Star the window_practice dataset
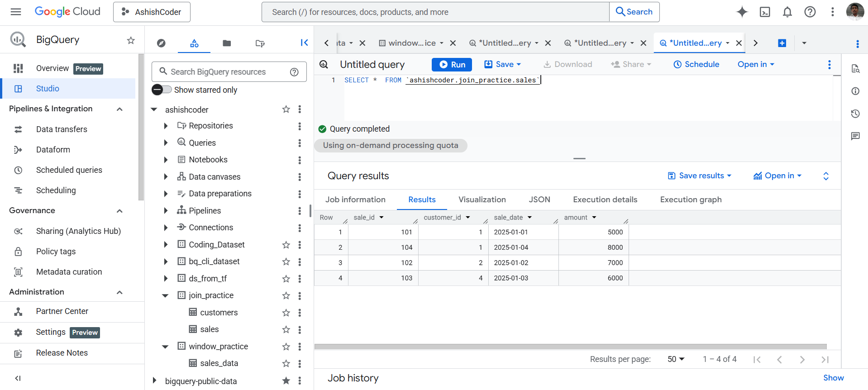Screen dimensions: 868x390 [286, 347]
